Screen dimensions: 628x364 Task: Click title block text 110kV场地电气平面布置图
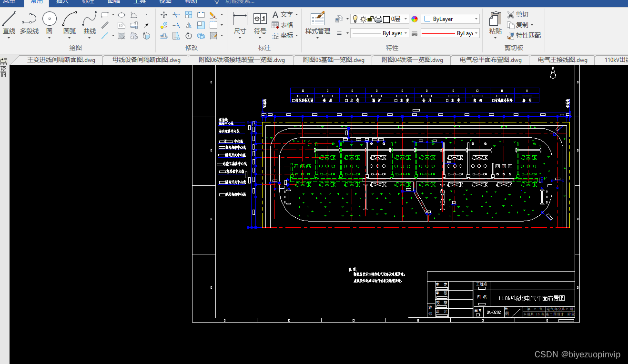coord(531,298)
